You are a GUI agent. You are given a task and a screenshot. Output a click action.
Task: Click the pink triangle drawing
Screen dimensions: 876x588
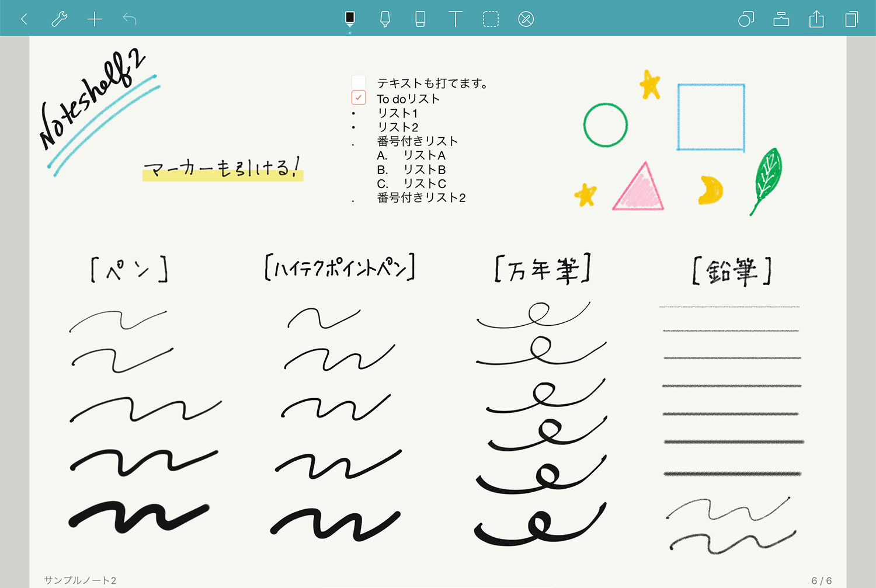(639, 187)
